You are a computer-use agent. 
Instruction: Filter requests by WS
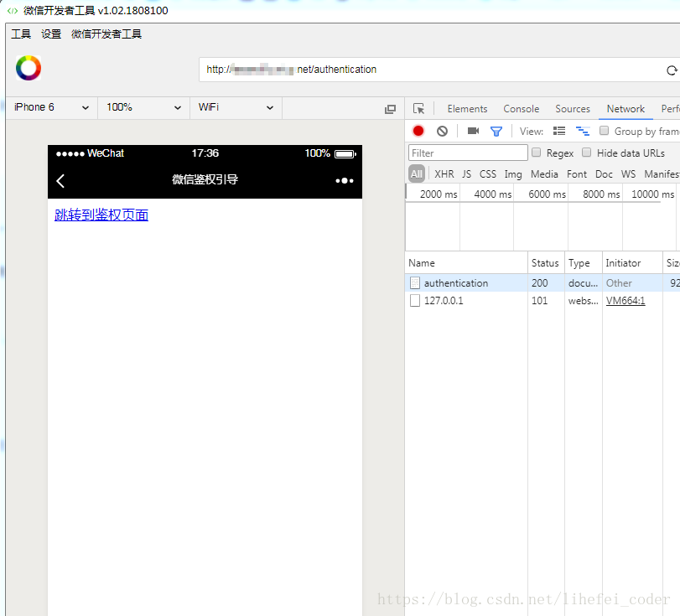pyautogui.click(x=628, y=174)
